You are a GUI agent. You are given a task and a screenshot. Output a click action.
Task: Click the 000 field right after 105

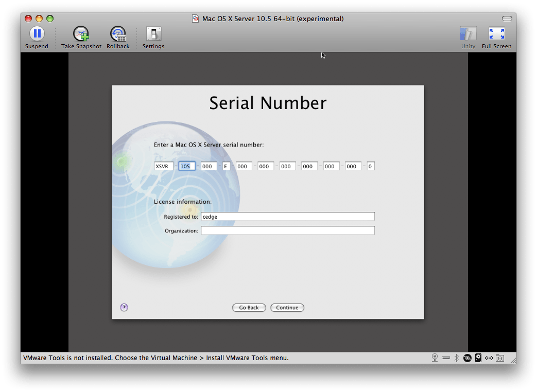pyautogui.click(x=209, y=166)
